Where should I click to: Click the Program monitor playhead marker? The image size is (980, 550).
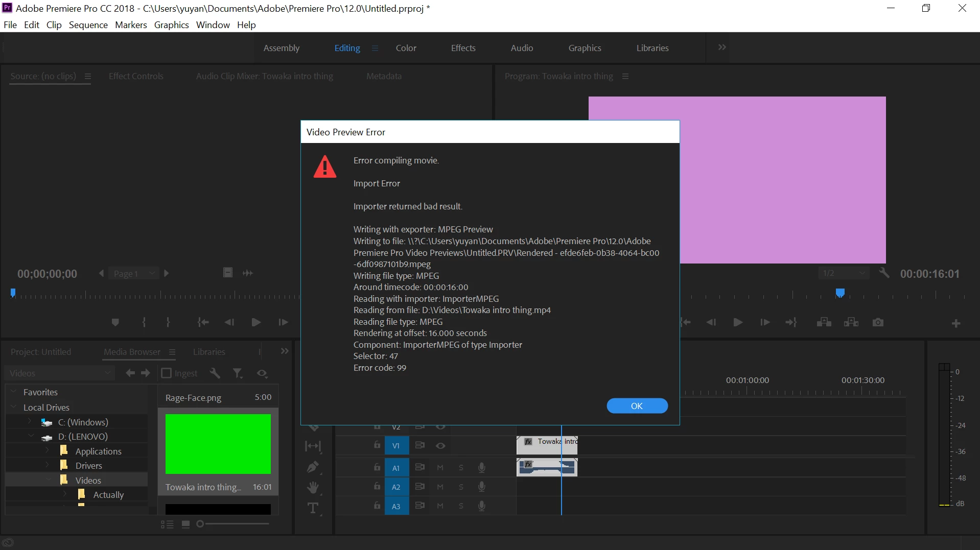(x=840, y=293)
